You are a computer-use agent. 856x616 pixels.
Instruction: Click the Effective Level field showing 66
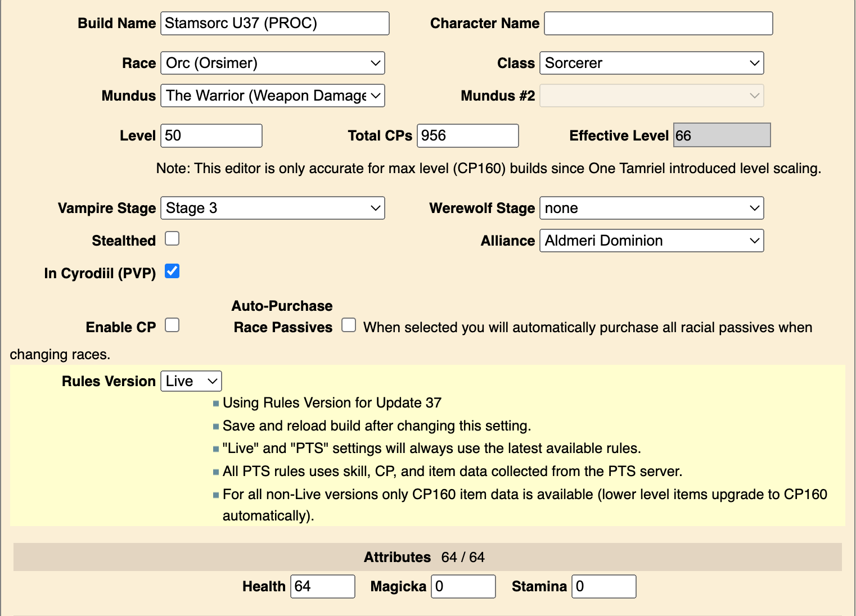tap(722, 135)
